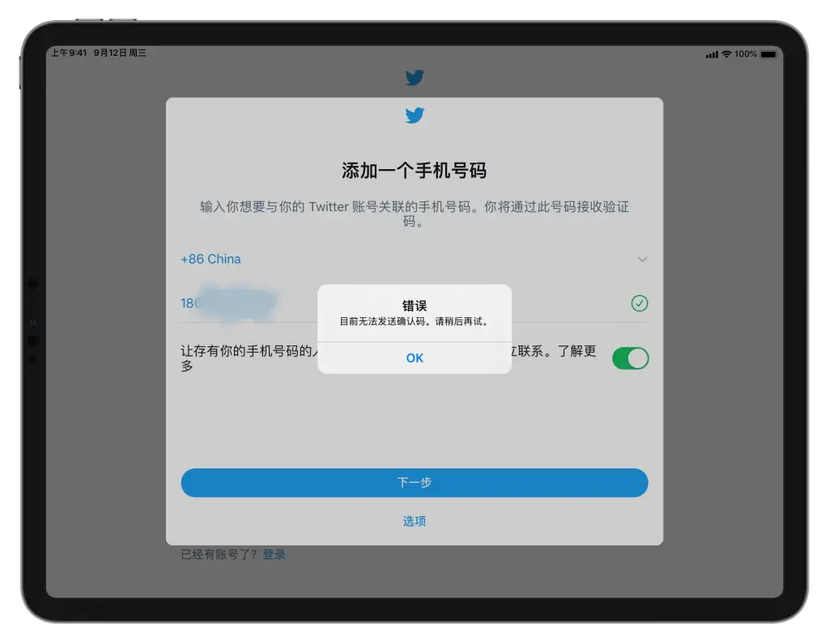
Task: Open the 了解更多 link text
Action: click(576, 351)
